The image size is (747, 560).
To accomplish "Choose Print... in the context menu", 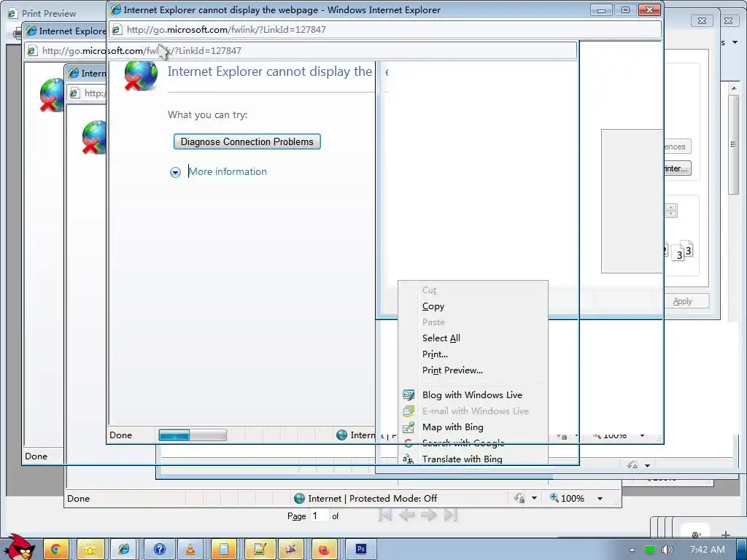I will coord(435,354).
